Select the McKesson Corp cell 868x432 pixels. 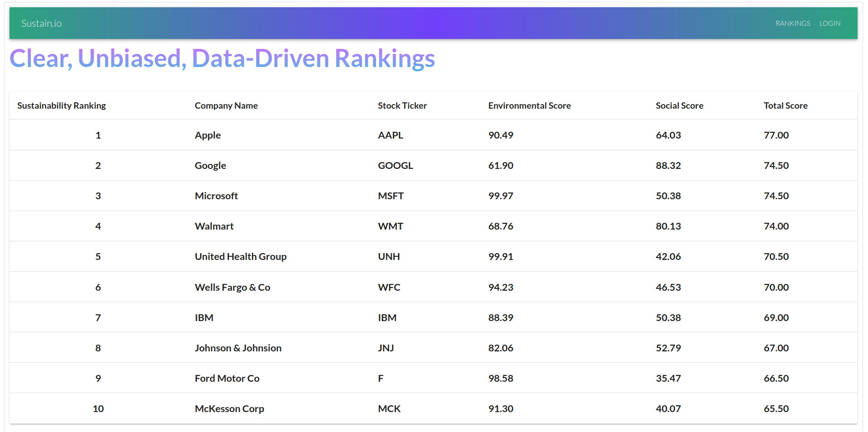tap(229, 409)
